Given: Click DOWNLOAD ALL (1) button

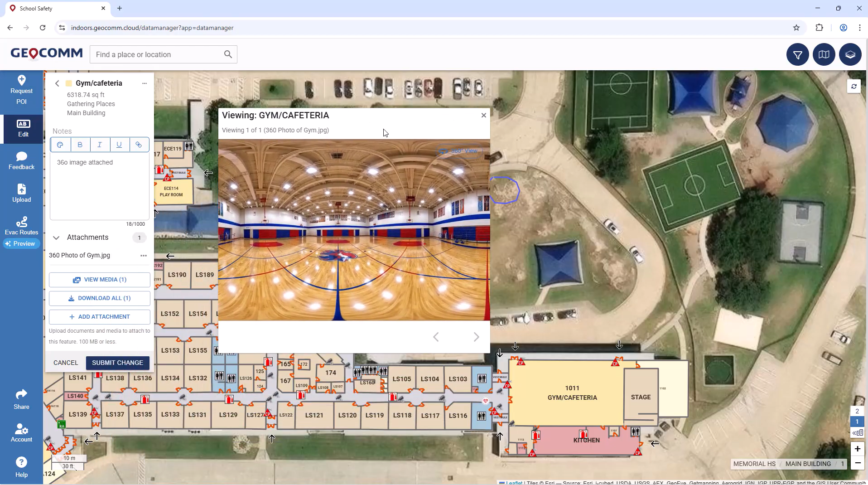Looking at the screenshot, I should 99,298.
